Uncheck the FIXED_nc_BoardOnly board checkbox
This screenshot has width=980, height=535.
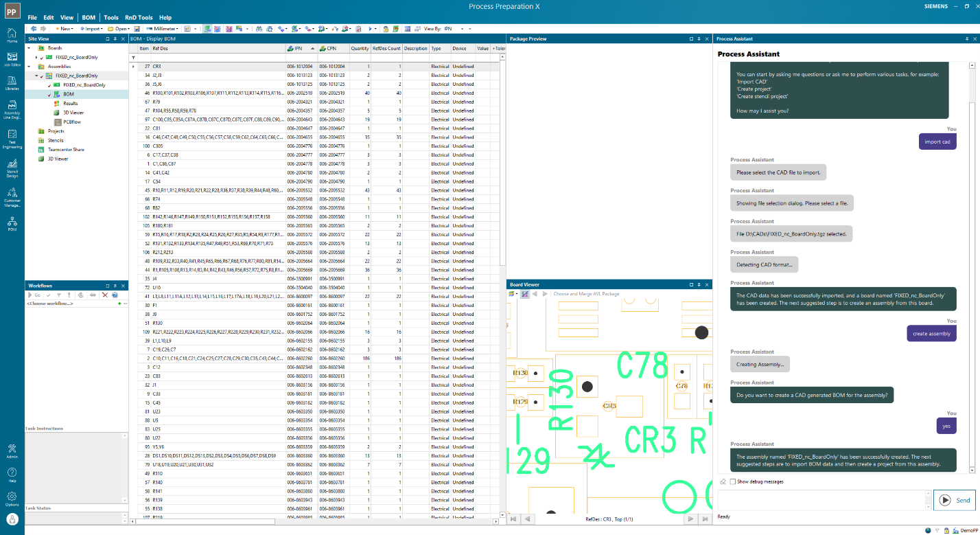tap(41, 57)
